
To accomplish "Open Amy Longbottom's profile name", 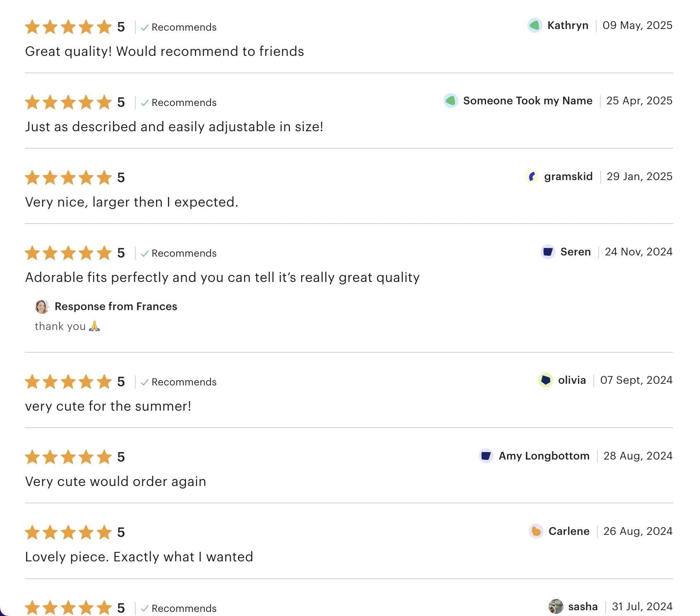I will [x=544, y=456].
